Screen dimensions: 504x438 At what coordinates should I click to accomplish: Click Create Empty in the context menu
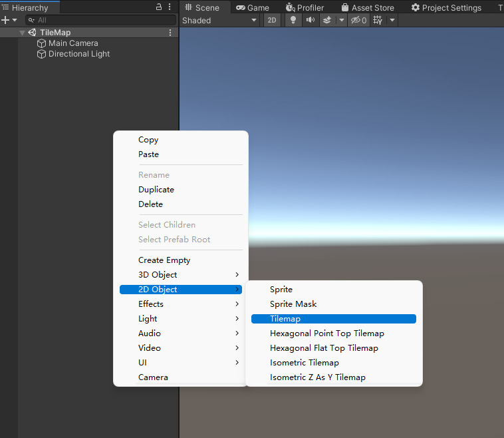click(181, 260)
